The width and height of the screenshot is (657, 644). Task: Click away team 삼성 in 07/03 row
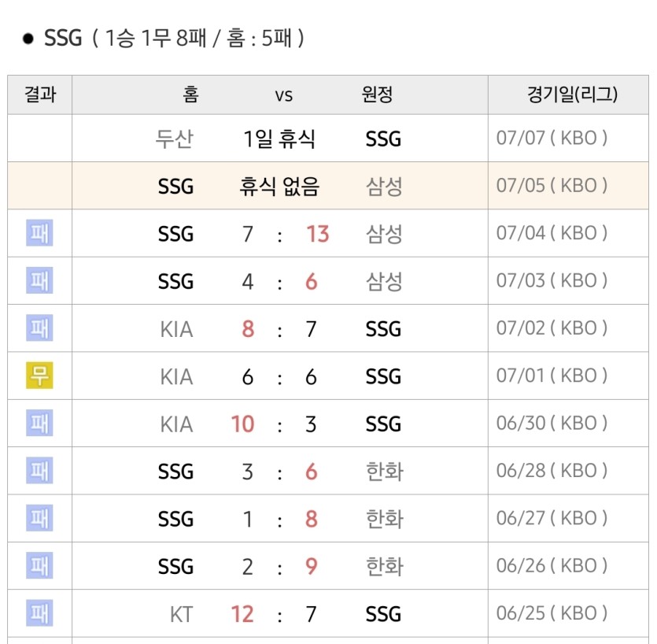(384, 281)
